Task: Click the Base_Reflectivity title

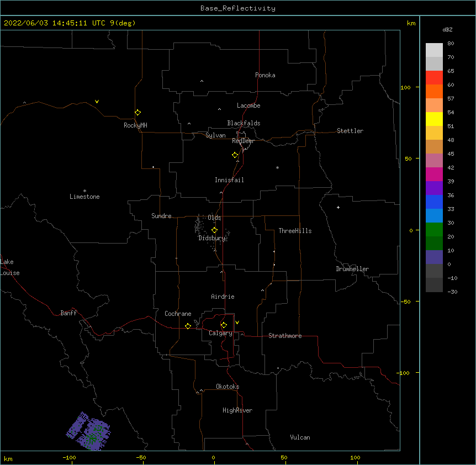Action: coord(238,8)
